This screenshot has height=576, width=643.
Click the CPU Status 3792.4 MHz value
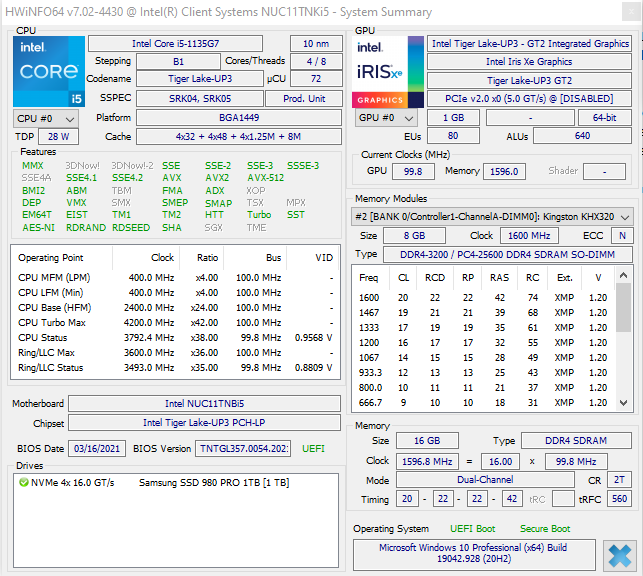click(x=149, y=338)
